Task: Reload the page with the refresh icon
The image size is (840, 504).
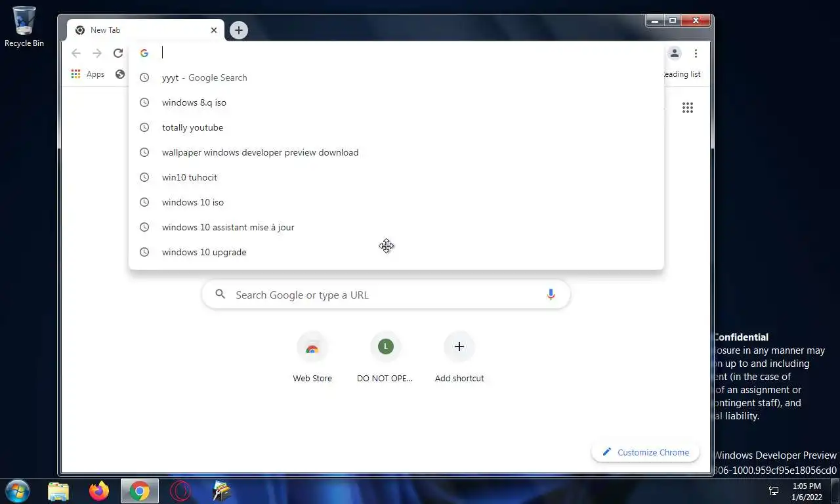Action: (118, 53)
